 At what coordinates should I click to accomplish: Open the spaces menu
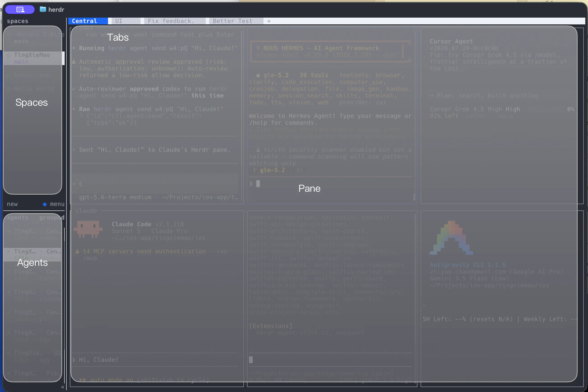click(x=57, y=204)
